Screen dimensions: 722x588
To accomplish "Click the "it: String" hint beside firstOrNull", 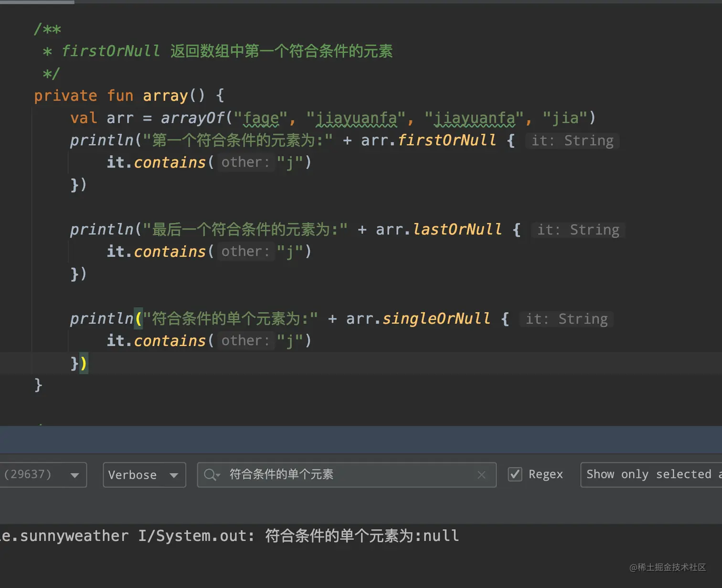I will coord(573,140).
